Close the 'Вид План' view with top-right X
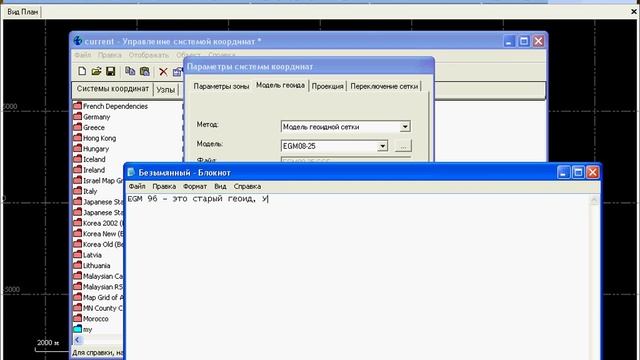The width and height of the screenshot is (640, 360). point(633,12)
